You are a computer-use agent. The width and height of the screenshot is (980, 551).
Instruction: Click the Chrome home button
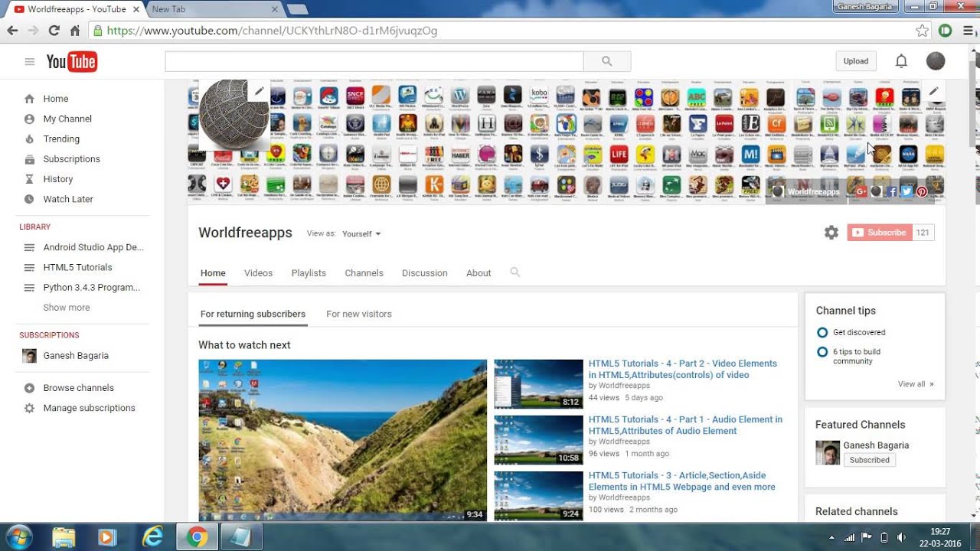click(74, 31)
